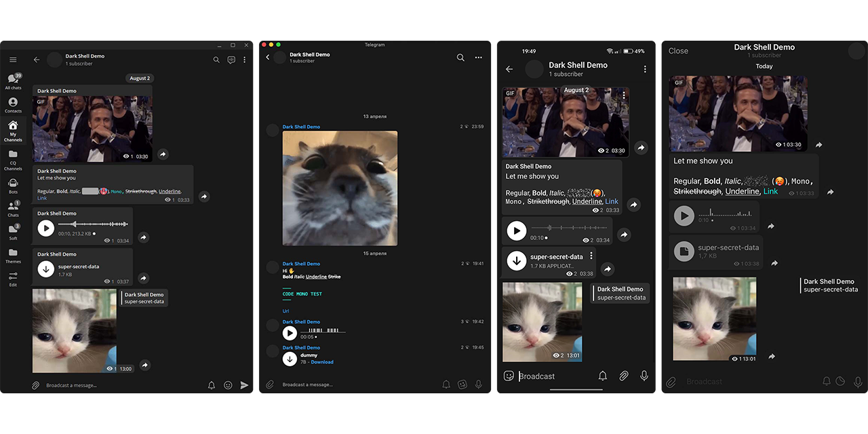Record voice with mic in macOS window
This screenshot has width=868, height=434.
479,384
